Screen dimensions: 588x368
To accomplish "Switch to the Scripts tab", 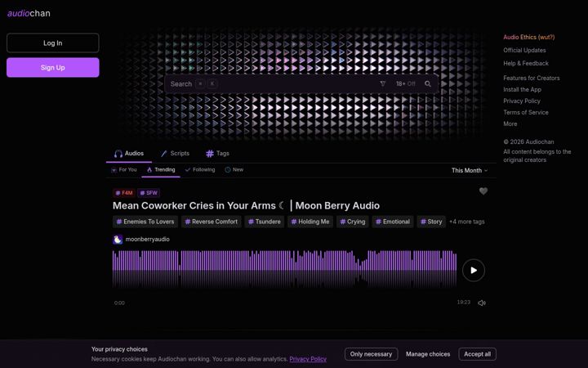I will coord(175,153).
